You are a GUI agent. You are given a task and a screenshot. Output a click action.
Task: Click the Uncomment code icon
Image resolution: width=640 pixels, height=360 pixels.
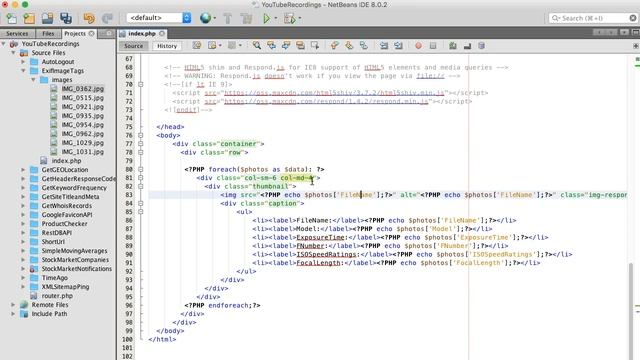pyautogui.click(x=467, y=46)
